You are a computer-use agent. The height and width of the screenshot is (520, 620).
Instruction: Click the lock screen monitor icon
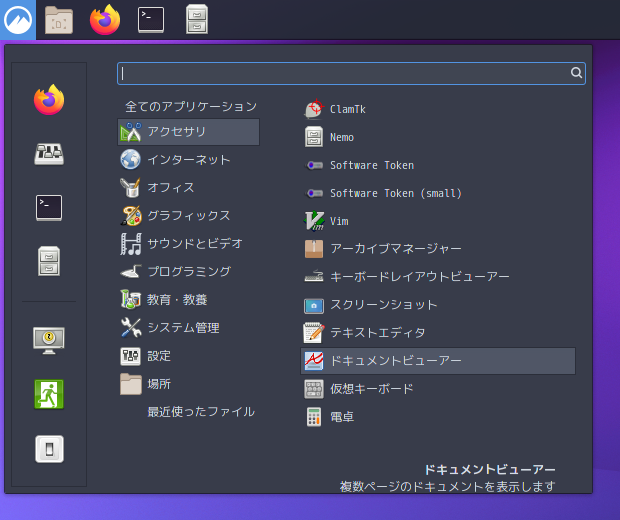pos(49,340)
